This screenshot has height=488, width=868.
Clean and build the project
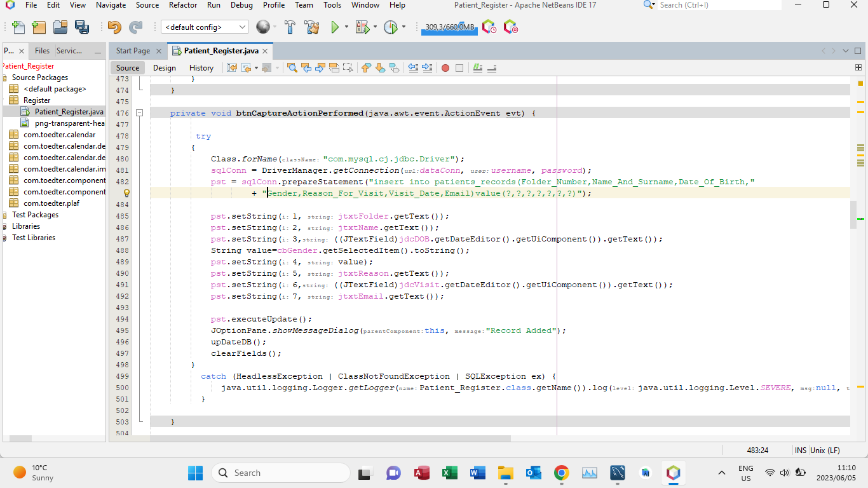pyautogui.click(x=311, y=27)
